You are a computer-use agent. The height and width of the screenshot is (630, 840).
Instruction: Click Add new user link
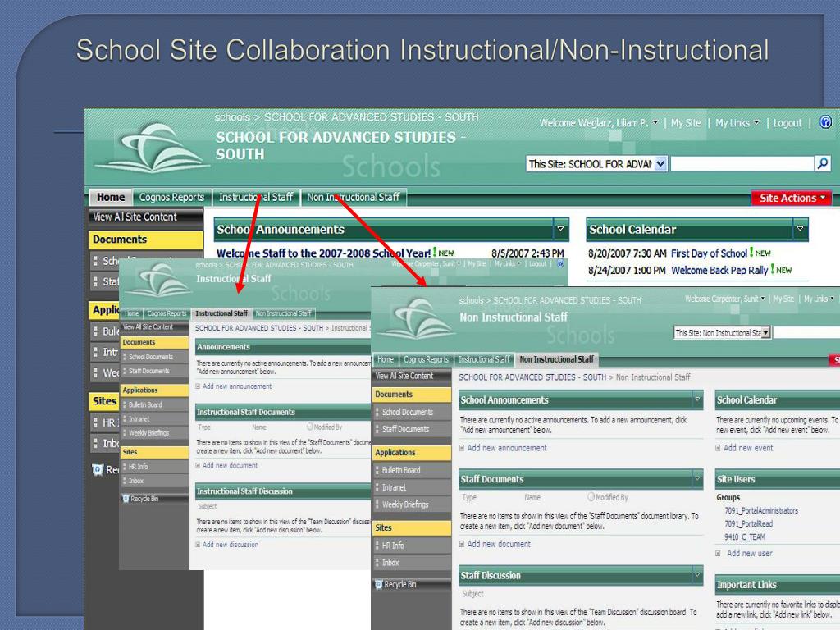[x=750, y=554]
